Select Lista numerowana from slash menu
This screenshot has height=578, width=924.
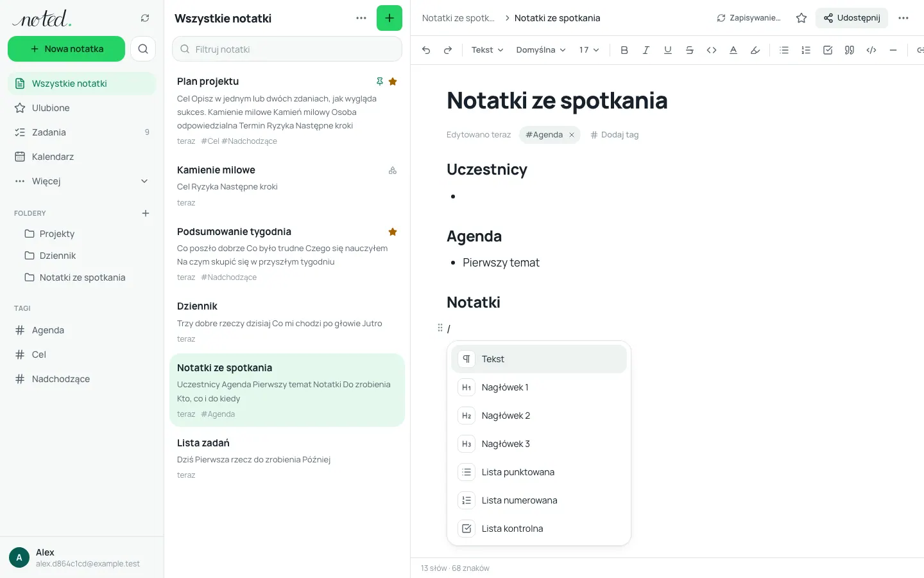coord(539,500)
